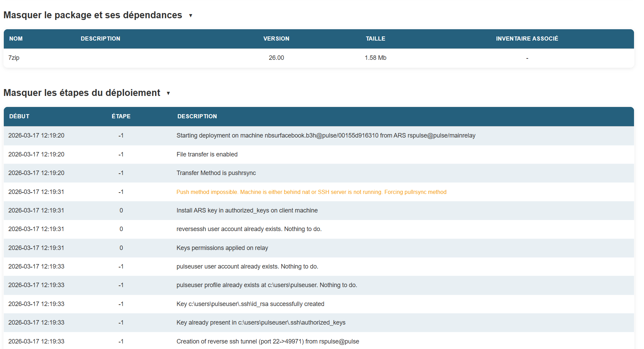Collapse the package and dependencies section
644x349 pixels.
190,15
